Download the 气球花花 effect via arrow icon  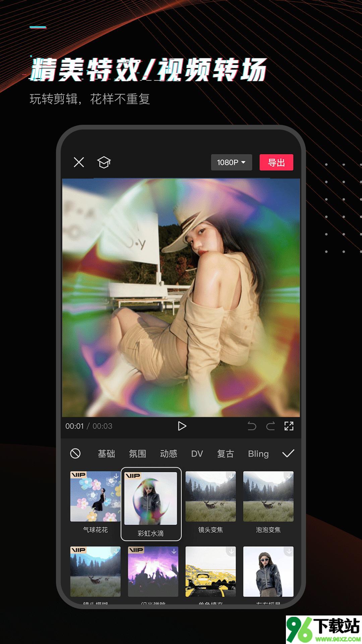pyautogui.click(x=116, y=476)
